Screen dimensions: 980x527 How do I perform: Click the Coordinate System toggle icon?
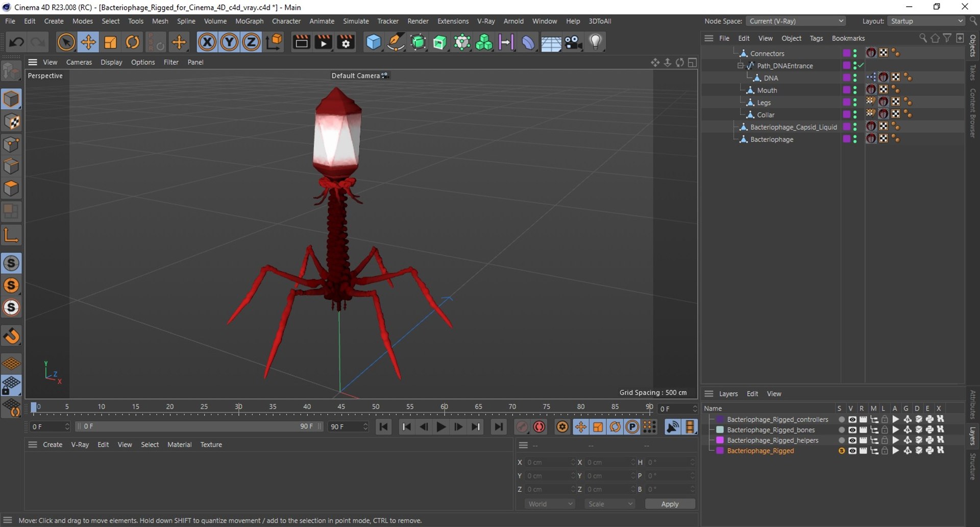pyautogui.click(x=274, y=42)
